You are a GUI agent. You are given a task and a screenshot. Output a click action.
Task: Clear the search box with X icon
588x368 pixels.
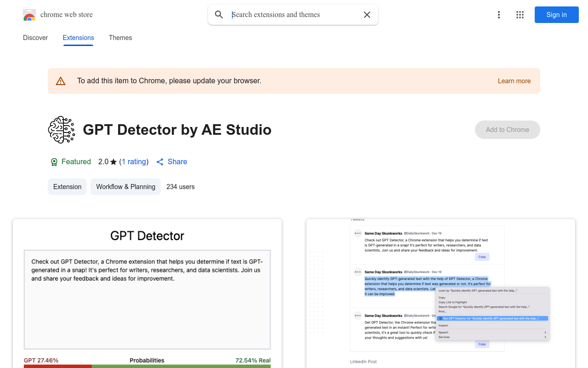[367, 15]
